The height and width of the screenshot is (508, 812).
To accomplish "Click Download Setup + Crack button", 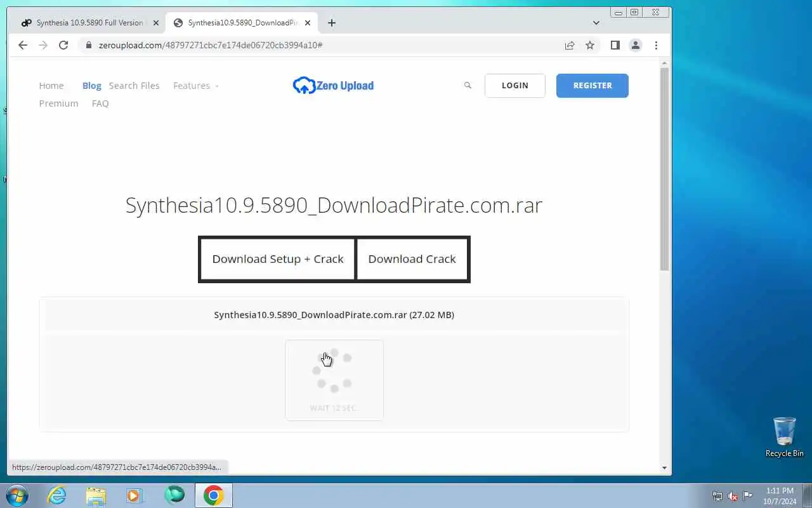I will click(x=278, y=259).
